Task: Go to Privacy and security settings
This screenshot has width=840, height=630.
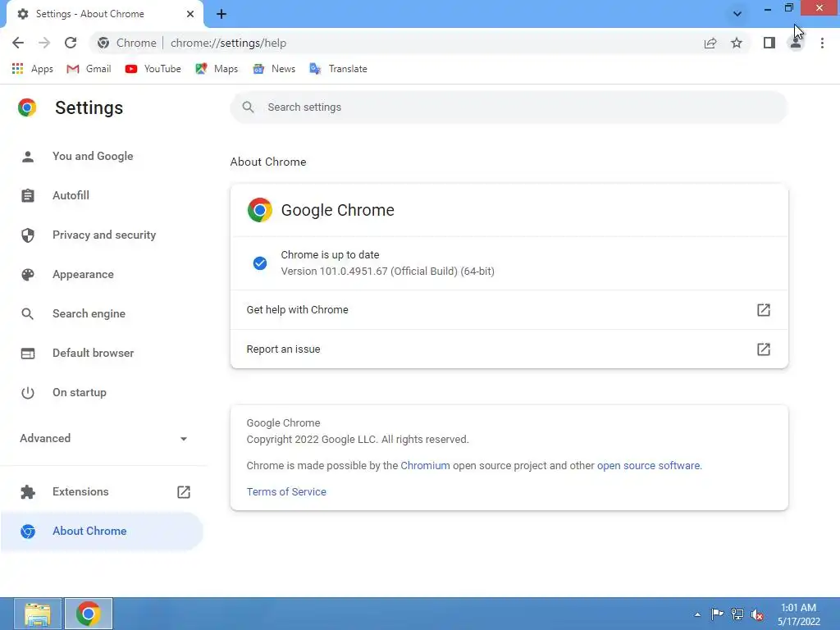Action: coord(104,235)
